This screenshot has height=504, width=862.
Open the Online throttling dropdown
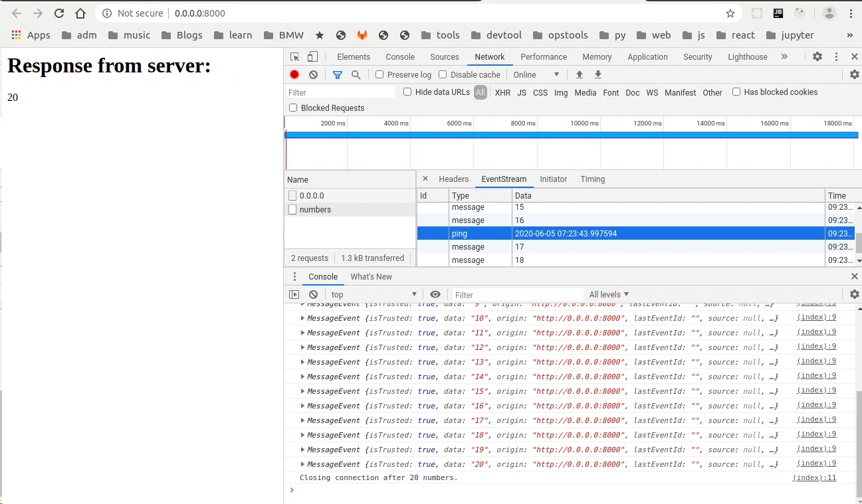pyautogui.click(x=536, y=75)
